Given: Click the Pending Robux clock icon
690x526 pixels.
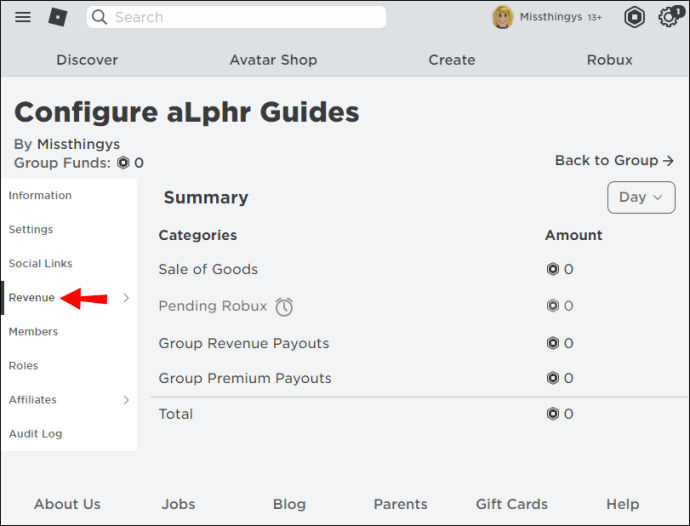Looking at the screenshot, I should point(284,307).
